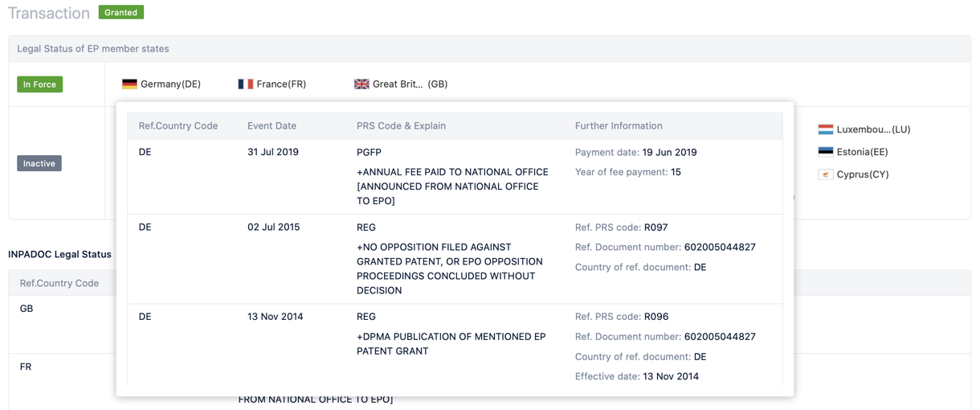This screenshot has height=410, width=980.
Task: Select the PGFP row dated 31 Jul 2019
Action: click(369, 152)
